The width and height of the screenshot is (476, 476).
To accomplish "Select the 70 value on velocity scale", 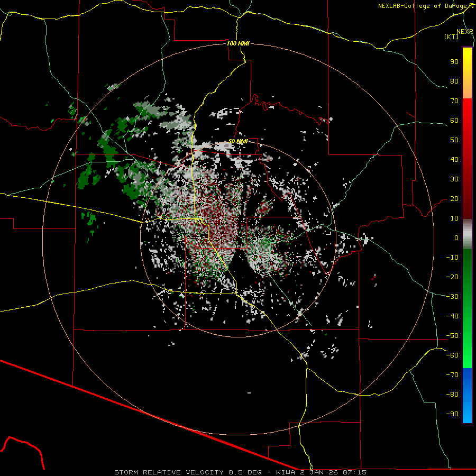I will (x=454, y=101).
